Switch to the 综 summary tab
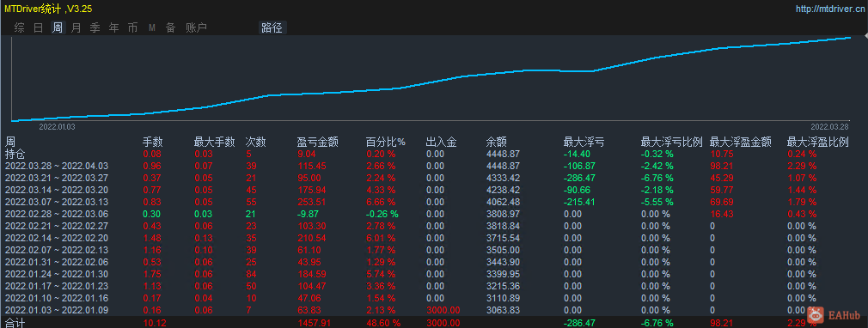This screenshot has height=328, width=868. (x=20, y=27)
